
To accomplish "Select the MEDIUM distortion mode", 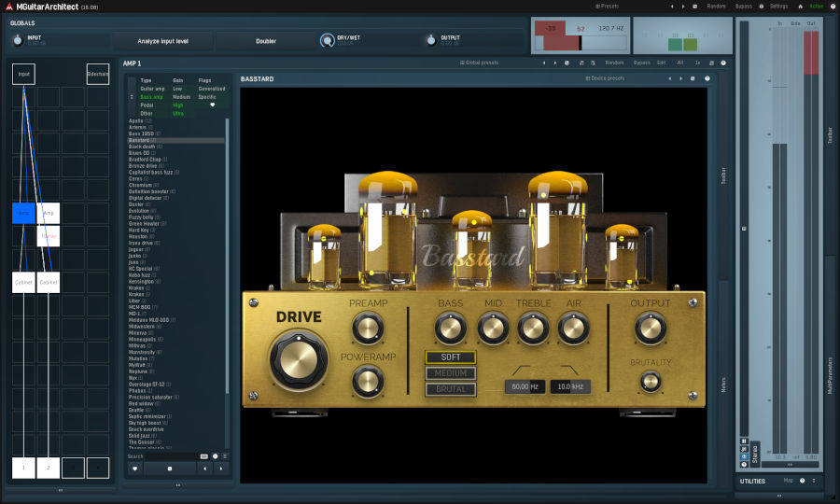I will click(450, 372).
